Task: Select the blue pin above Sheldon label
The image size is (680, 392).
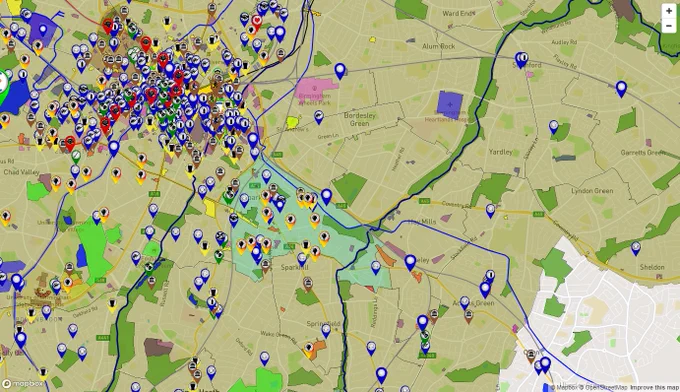Action: (x=636, y=248)
